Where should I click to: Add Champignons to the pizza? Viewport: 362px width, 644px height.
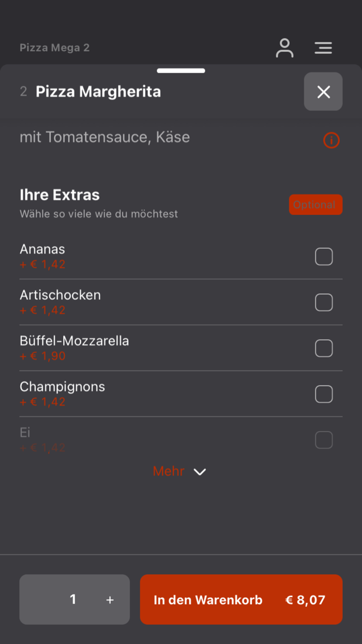point(324,394)
